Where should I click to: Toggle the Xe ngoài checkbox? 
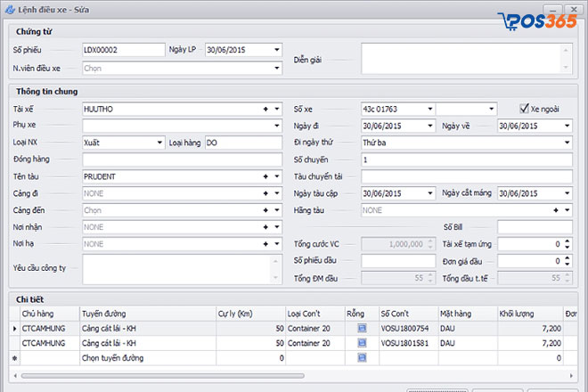pyautogui.click(x=525, y=109)
